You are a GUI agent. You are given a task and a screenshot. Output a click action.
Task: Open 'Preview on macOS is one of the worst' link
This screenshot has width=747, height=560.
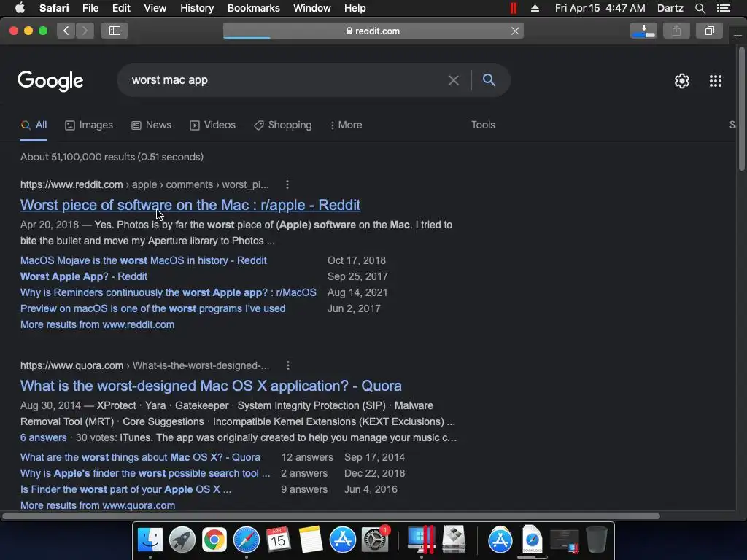click(153, 308)
